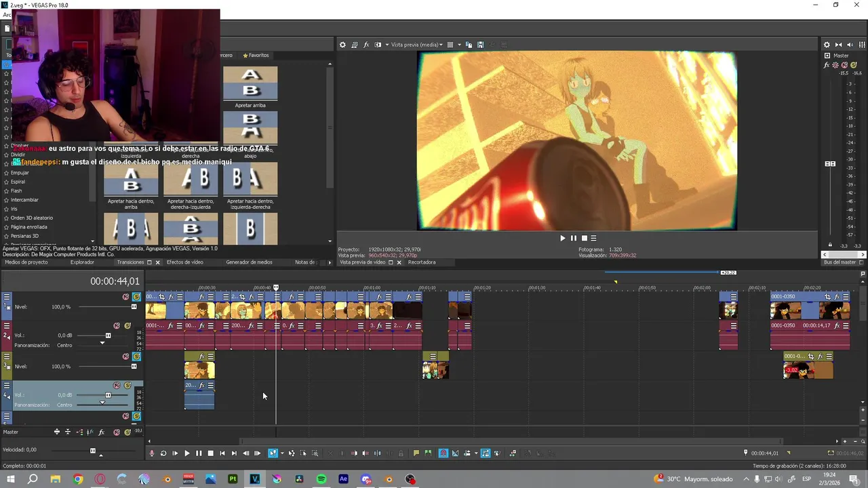Click the Velocidad rate slider handle

click(93, 451)
